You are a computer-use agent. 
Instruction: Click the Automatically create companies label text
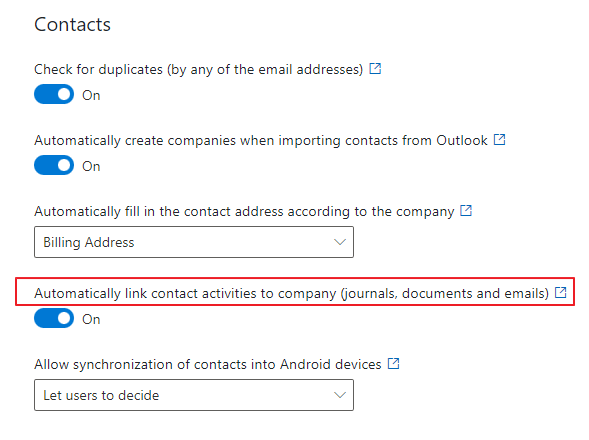261,141
